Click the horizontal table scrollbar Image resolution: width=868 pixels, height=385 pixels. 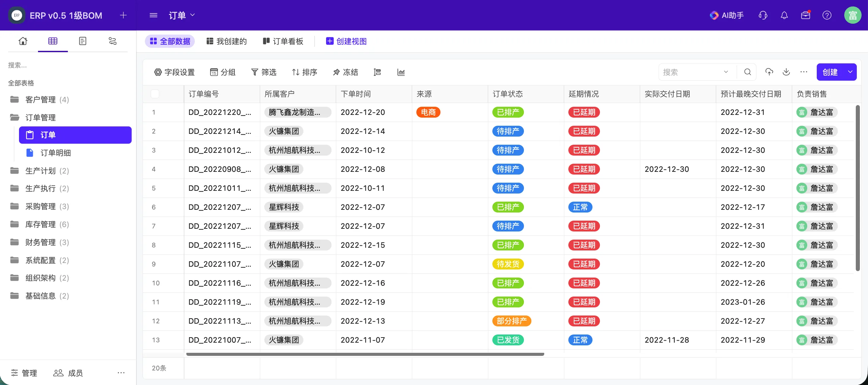point(365,354)
